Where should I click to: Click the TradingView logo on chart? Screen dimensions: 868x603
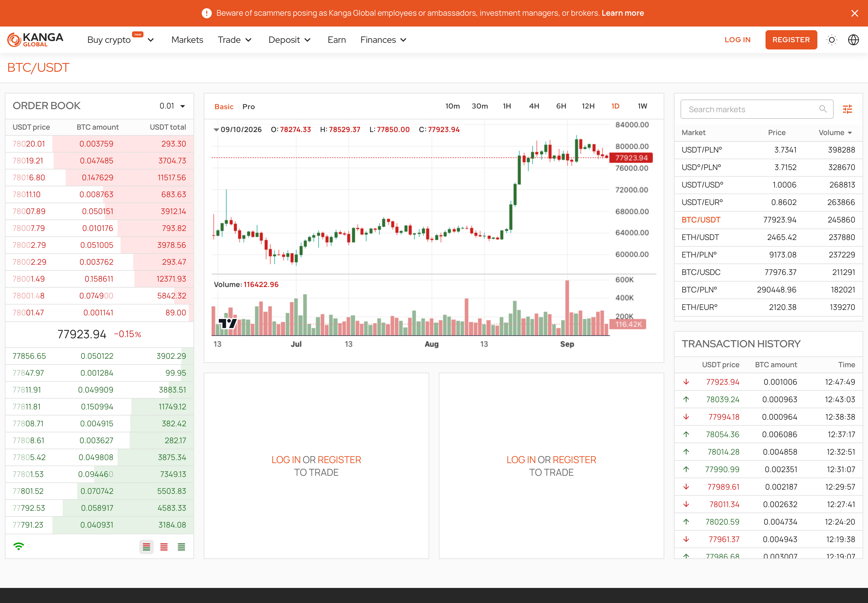coord(227,324)
